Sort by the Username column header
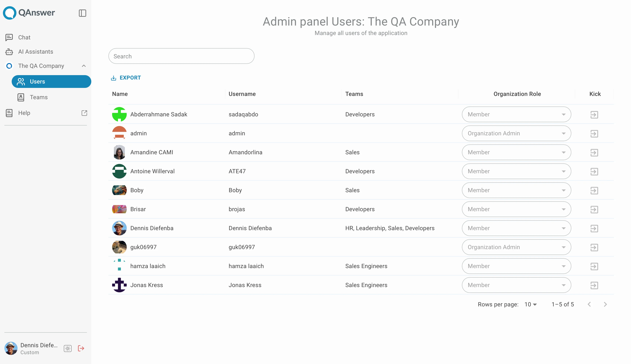This screenshot has width=631, height=364. (242, 94)
